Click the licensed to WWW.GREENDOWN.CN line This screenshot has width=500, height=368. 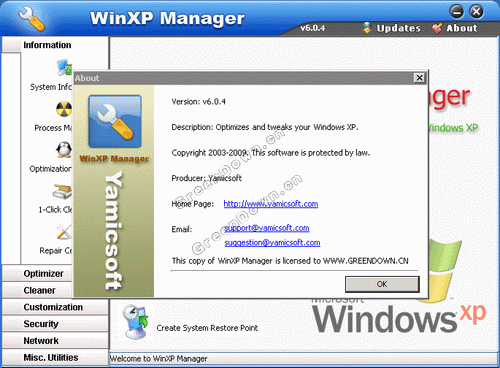[x=290, y=261]
